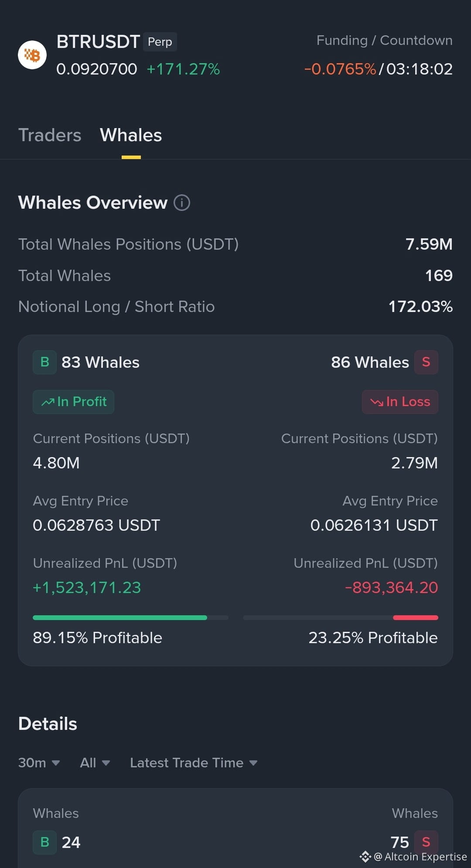Open the Whales Overview info icon
Image resolution: width=471 pixels, height=868 pixels.
point(182,203)
